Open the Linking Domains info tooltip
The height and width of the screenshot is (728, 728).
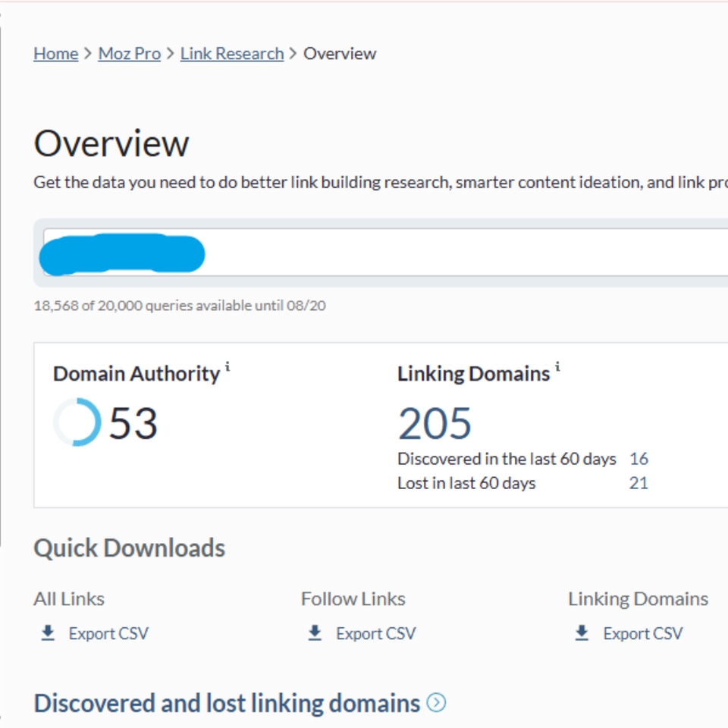[558, 366]
